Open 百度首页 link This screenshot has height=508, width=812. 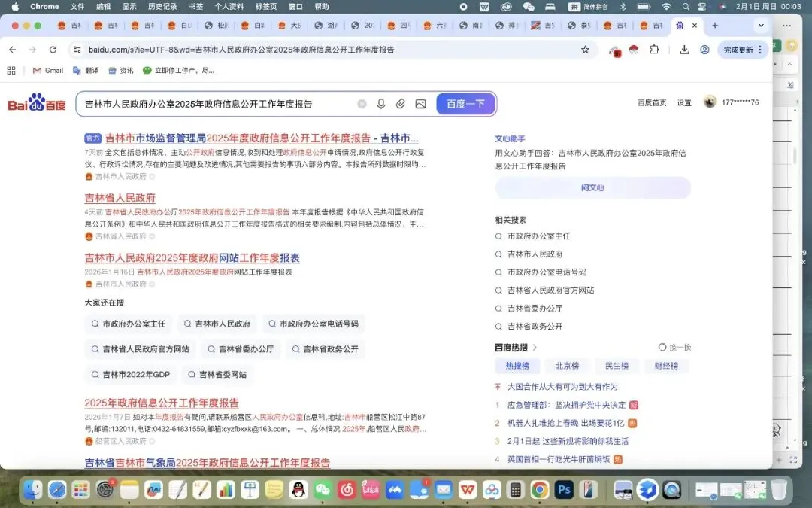coord(652,102)
